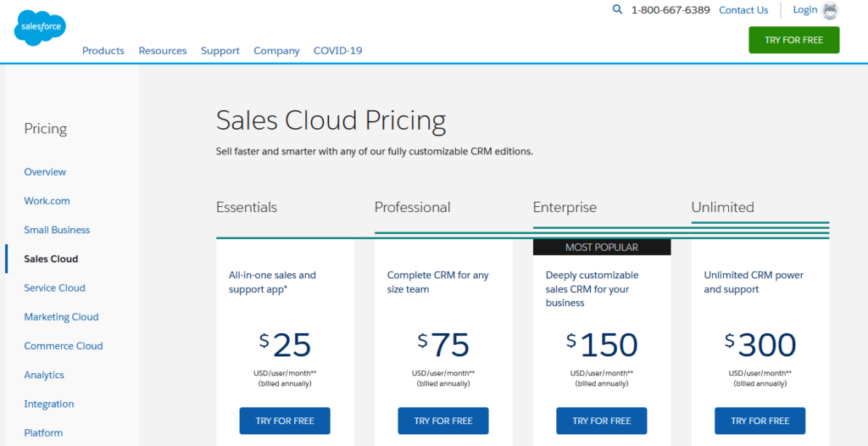This screenshot has width=868, height=446.
Task: Open Marketing Cloud pricing page
Action: pos(61,317)
